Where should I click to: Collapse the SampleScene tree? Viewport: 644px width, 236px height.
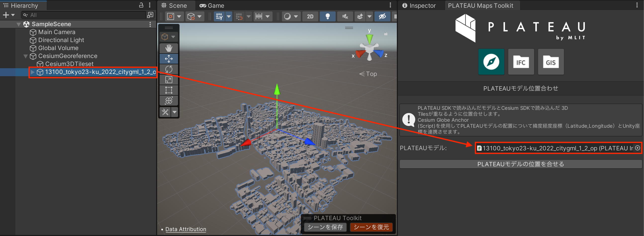click(18, 24)
